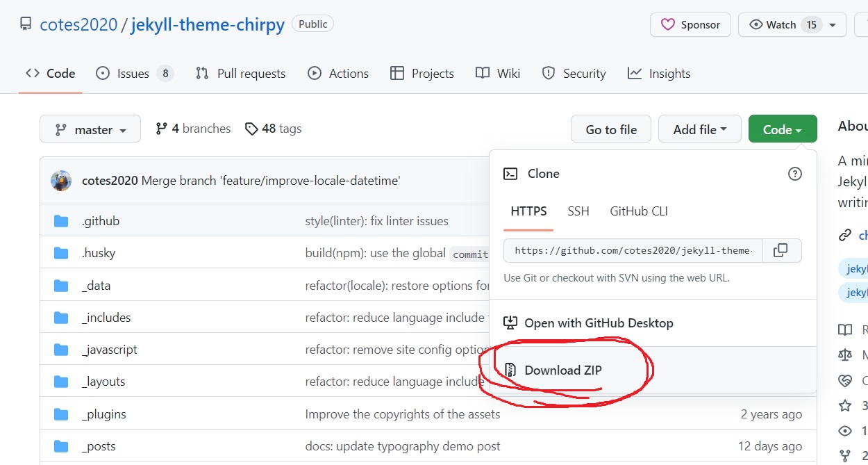Open commit 'style(linter): fix linter issues'
The height and width of the screenshot is (465, 868).
377,221
